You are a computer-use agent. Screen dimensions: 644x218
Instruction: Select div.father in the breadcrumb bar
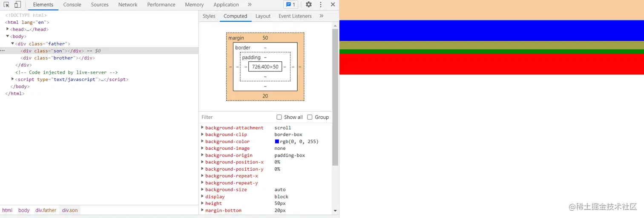tap(46, 210)
